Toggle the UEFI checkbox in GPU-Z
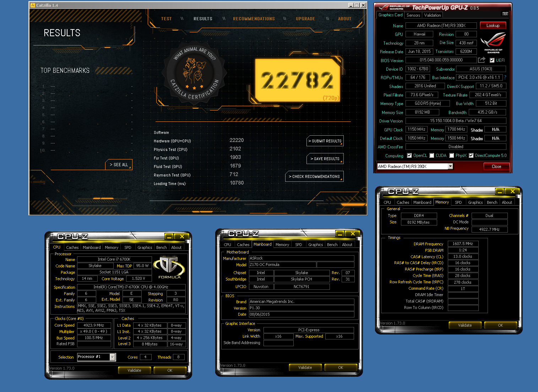 492,60
